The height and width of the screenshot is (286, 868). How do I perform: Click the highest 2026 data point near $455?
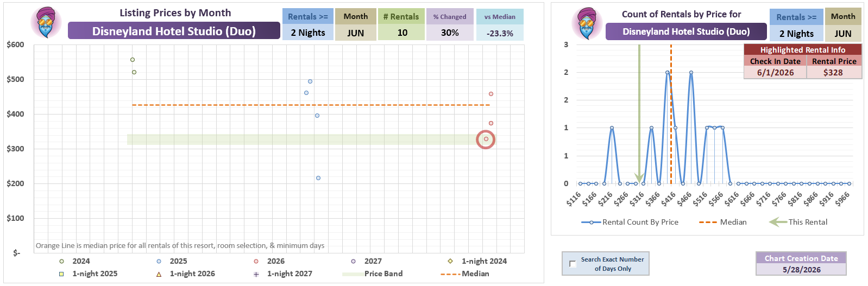[491, 94]
